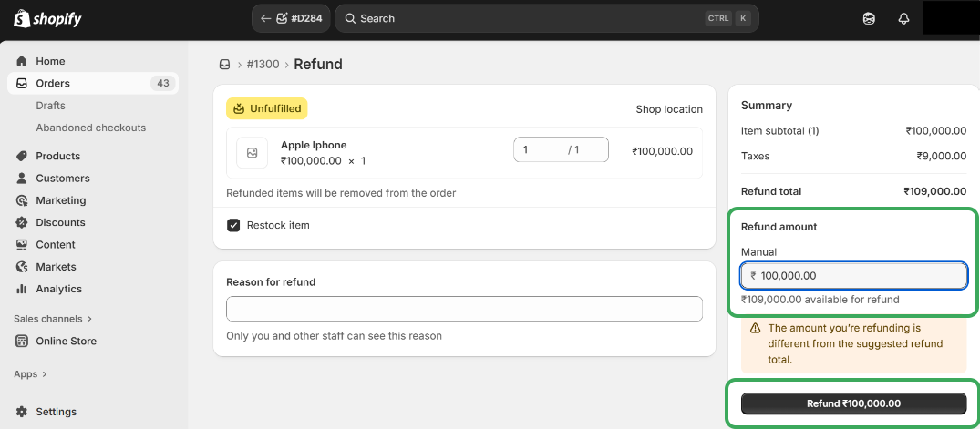Screen dimensions: 980x429
Task: Click the Reason for refund field
Action: click(464, 309)
